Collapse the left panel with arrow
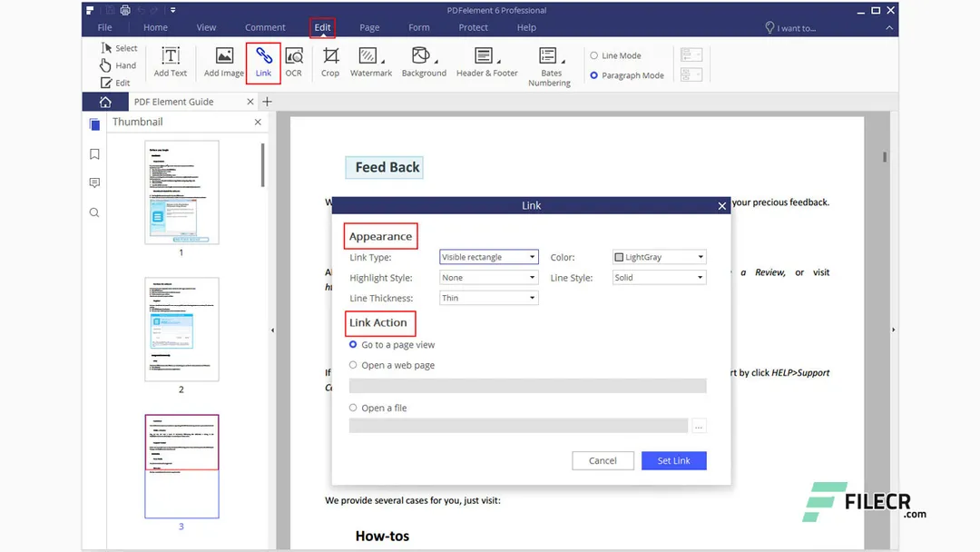Screen dimensions: 980x552 [x=272, y=330]
